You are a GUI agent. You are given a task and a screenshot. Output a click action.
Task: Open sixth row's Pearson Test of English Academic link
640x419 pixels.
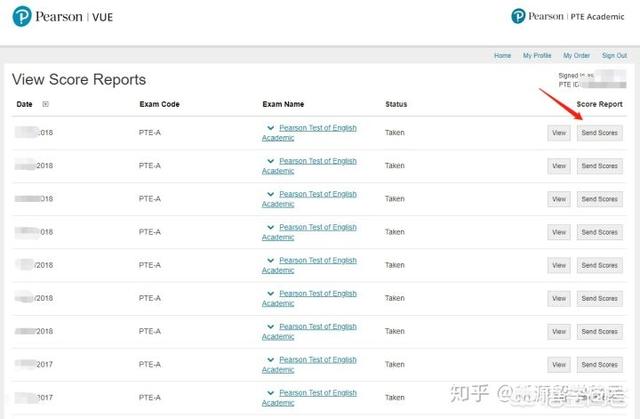[318, 293]
